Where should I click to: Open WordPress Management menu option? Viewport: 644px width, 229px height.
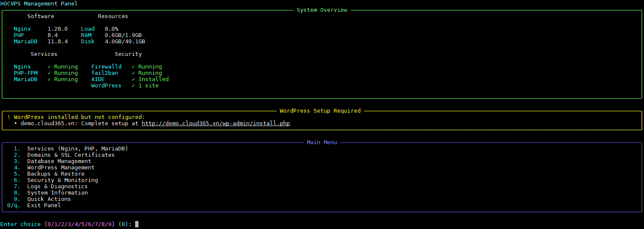click(x=61, y=168)
